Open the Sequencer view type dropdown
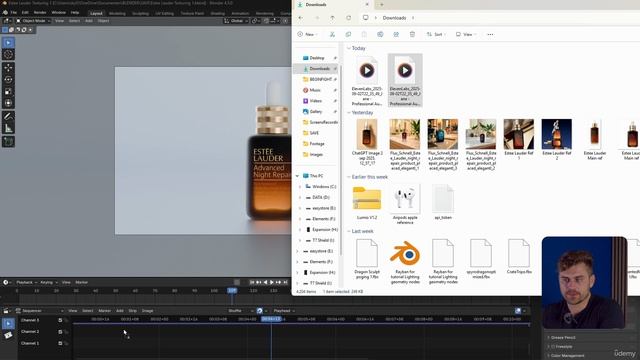Screen dimensions: 640x360 pos(39,311)
